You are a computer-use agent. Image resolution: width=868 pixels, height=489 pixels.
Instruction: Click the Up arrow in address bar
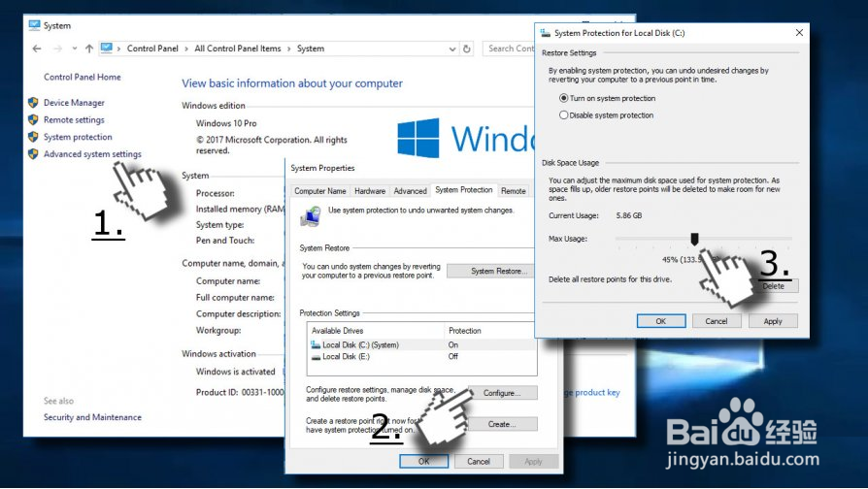(89, 49)
